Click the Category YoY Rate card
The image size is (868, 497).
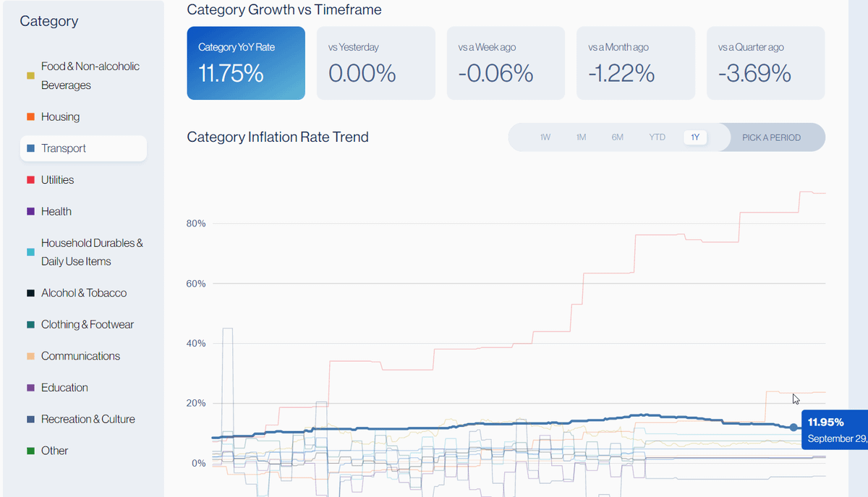click(246, 63)
